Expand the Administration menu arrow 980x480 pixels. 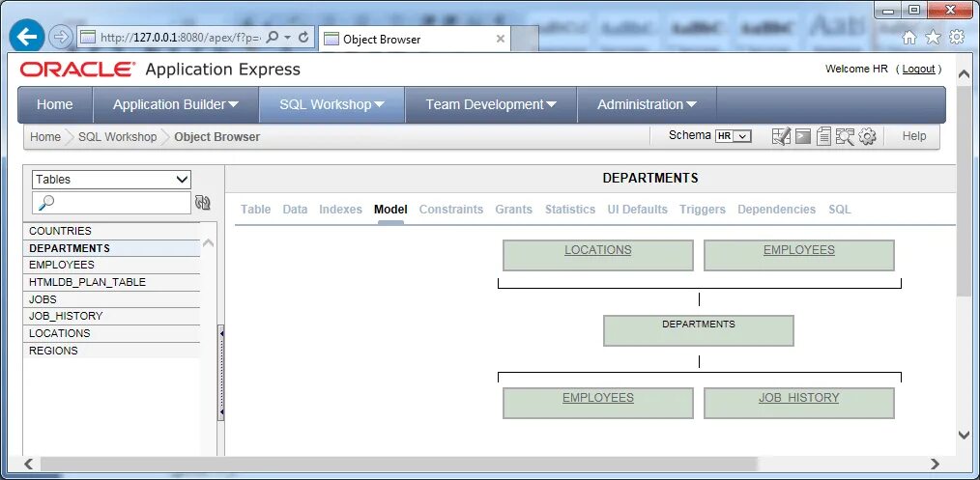tap(691, 105)
